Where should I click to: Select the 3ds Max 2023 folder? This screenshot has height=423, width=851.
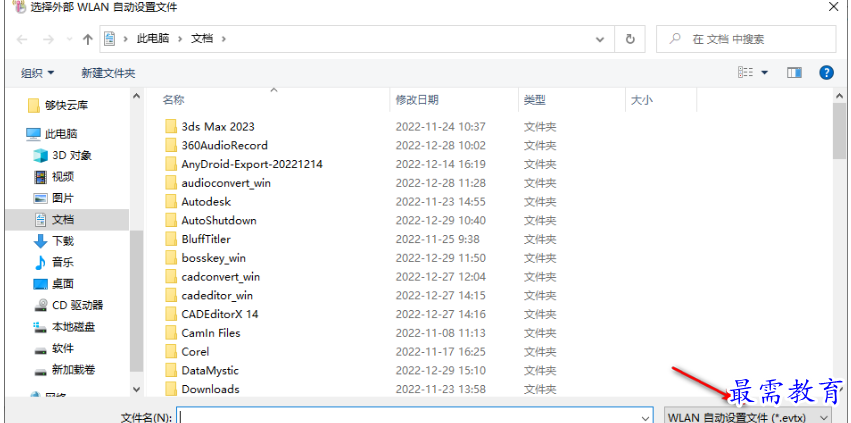218,127
